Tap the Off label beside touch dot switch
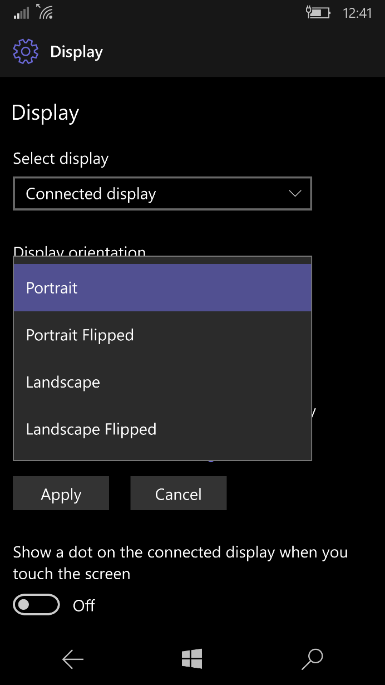The image size is (385, 685). click(x=83, y=605)
